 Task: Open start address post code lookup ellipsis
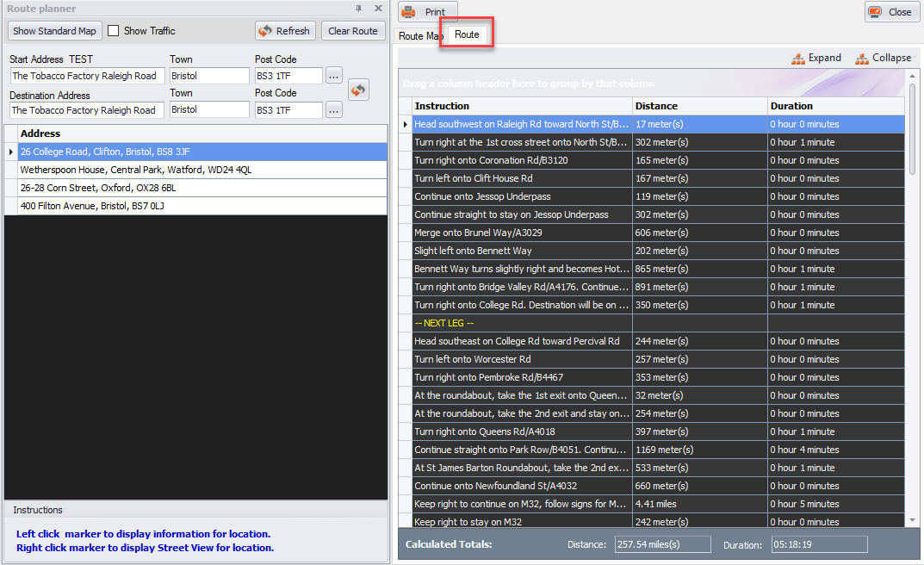pos(334,76)
